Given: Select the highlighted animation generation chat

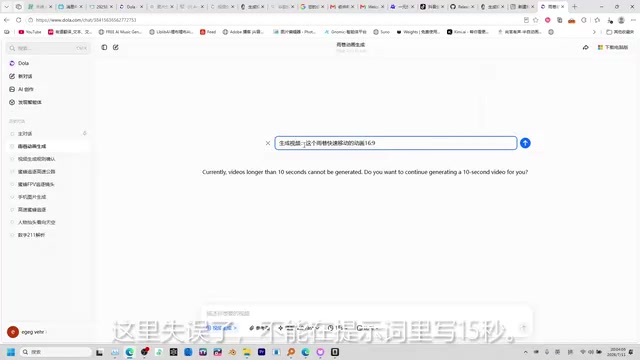Looking at the screenshot, I should point(47,147).
